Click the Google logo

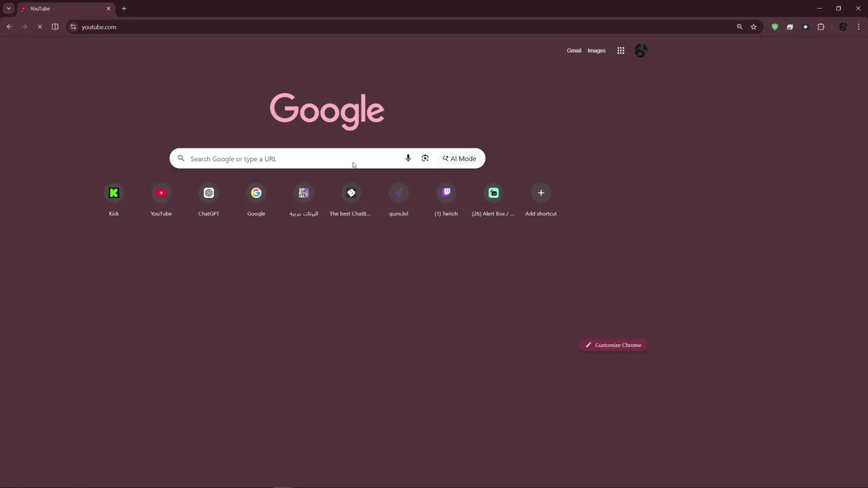pos(327,111)
